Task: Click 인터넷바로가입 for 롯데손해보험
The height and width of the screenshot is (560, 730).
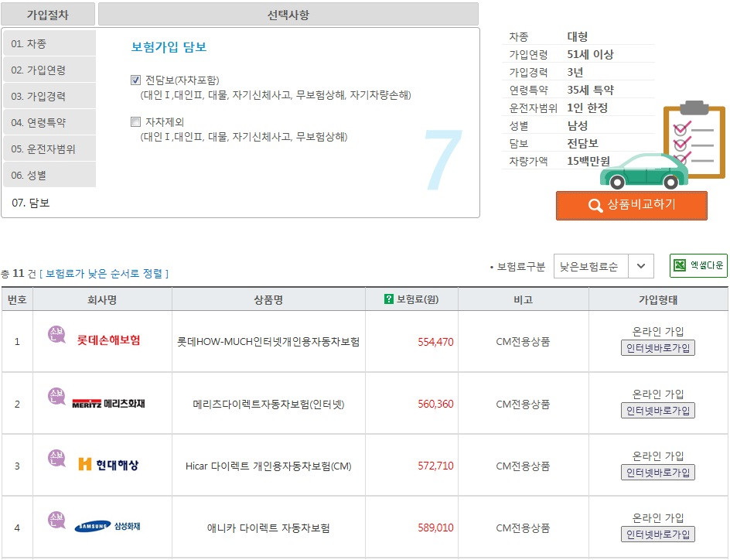Action: point(658,348)
